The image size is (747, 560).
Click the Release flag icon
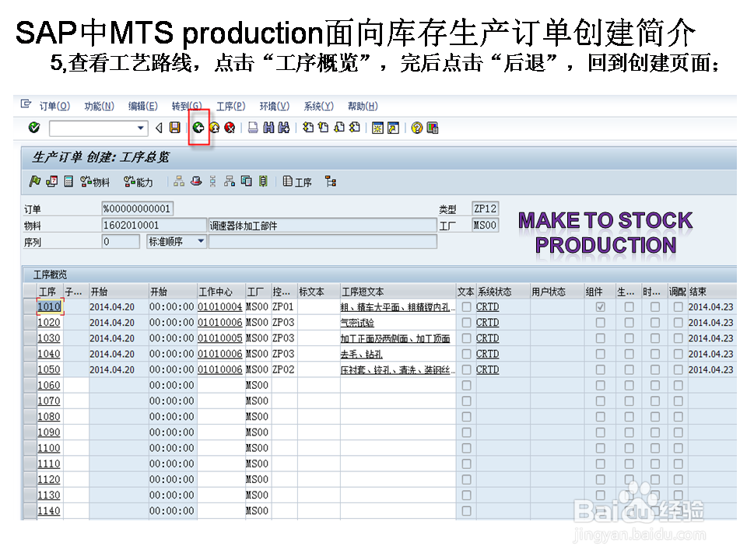(x=35, y=181)
